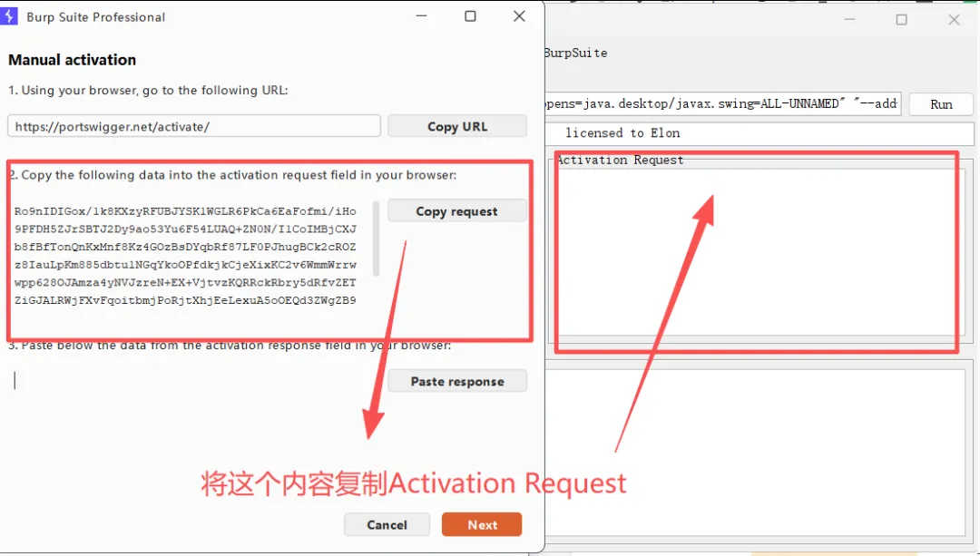Close the Burp Suite Professional dialog

pyautogui.click(x=519, y=16)
